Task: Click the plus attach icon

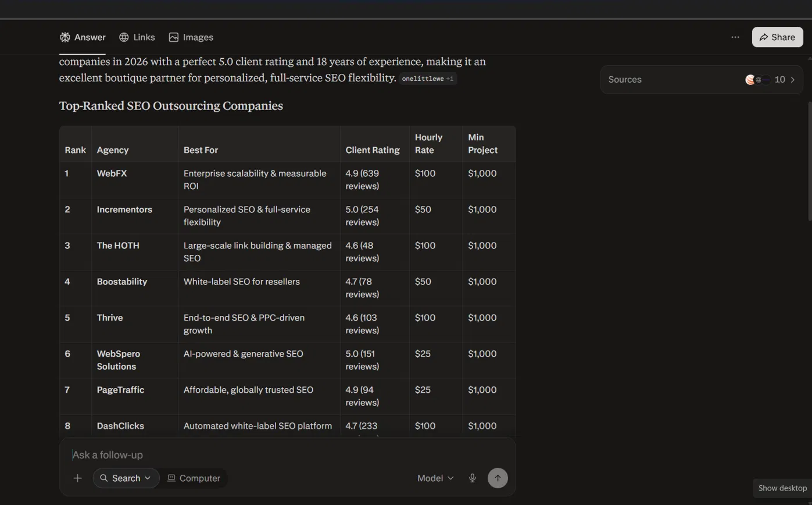Action: click(77, 478)
